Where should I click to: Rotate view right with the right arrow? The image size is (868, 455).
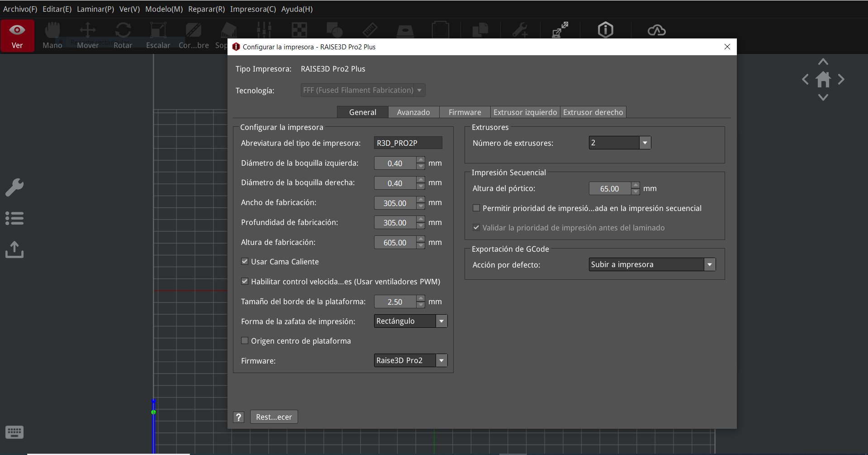coord(841,80)
